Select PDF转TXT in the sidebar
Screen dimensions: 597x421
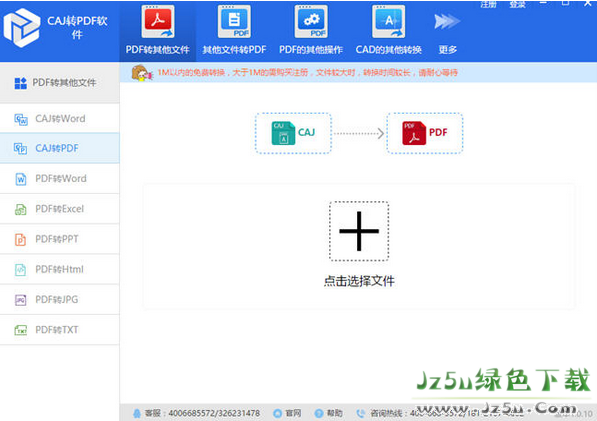[x=60, y=330]
